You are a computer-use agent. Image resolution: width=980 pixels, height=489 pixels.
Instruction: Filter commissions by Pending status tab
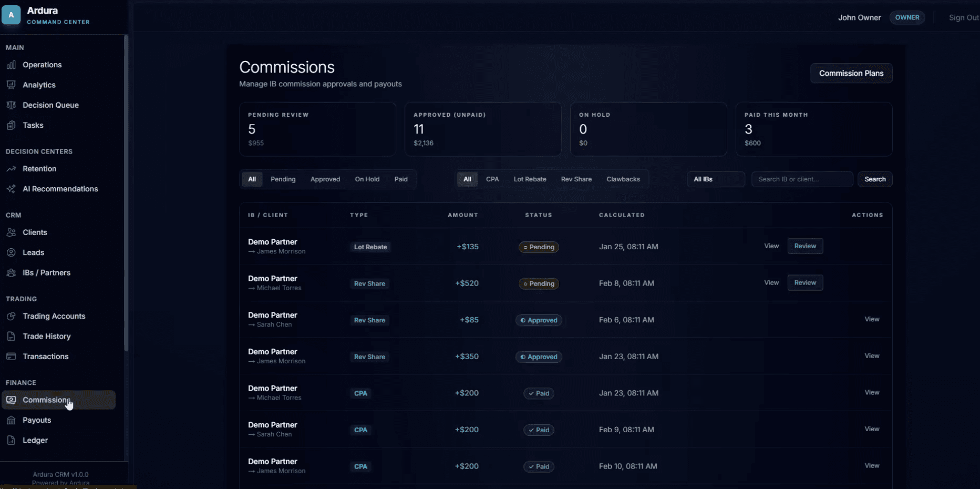[x=283, y=179]
